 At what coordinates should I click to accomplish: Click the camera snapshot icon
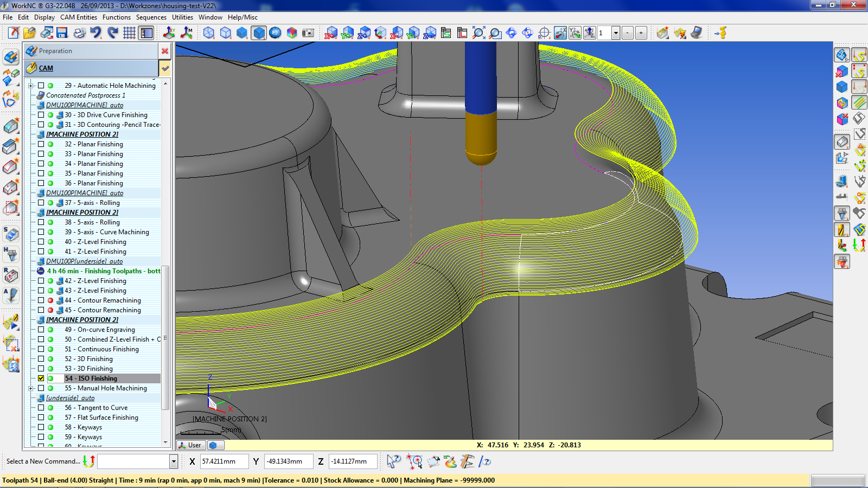pos(308,33)
